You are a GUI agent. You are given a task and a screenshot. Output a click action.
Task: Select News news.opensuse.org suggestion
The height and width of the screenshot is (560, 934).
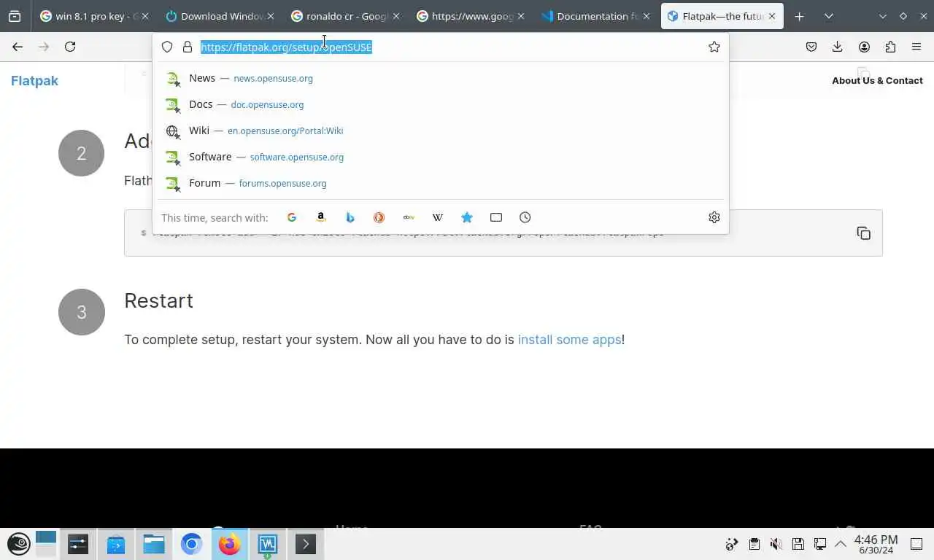tap(441, 78)
